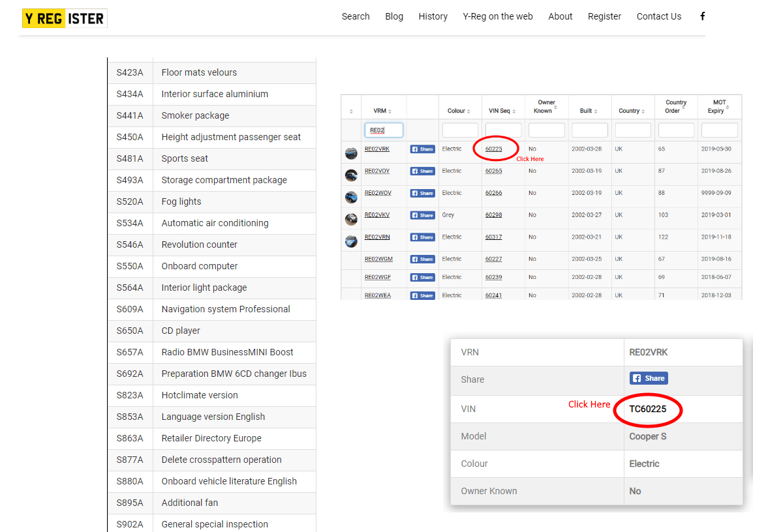783x532 pixels.
Task: Focus the Built column filter field
Action: (590, 130)
